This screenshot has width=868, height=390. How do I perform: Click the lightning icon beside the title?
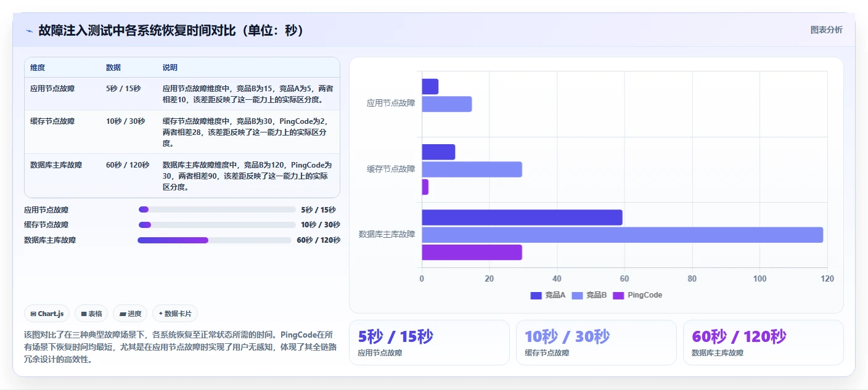[x=29, y=30]
